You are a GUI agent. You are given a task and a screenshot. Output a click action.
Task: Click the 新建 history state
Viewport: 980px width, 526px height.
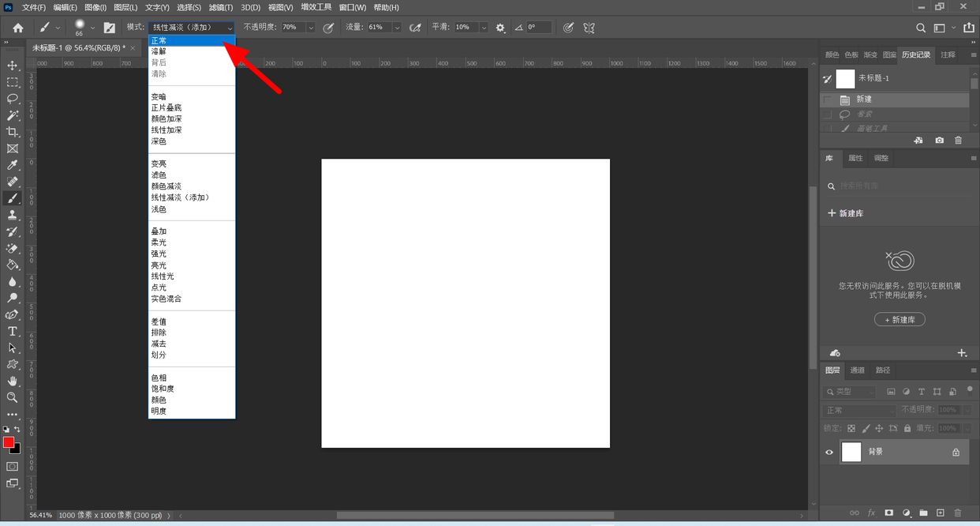click(x=864, y=100)
